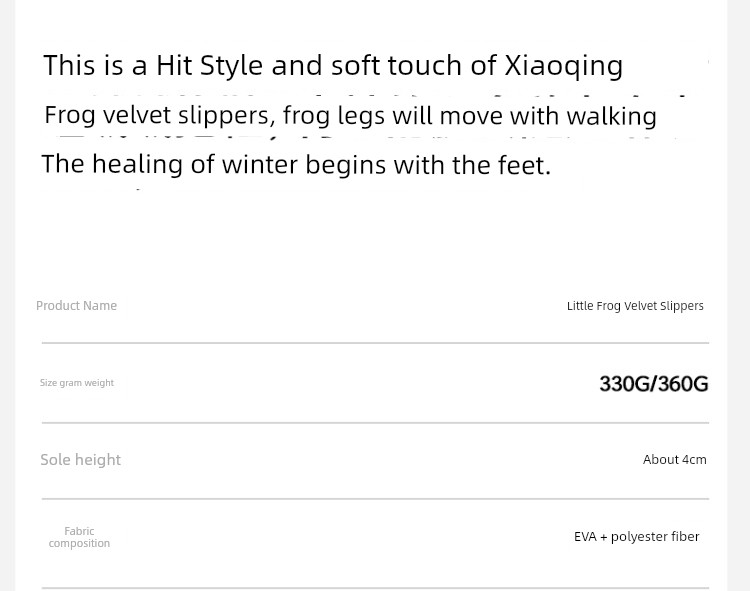Select 'Little Frog Velvet Slippers' value
Screen dimensions: 750x591
click(635, 306)
